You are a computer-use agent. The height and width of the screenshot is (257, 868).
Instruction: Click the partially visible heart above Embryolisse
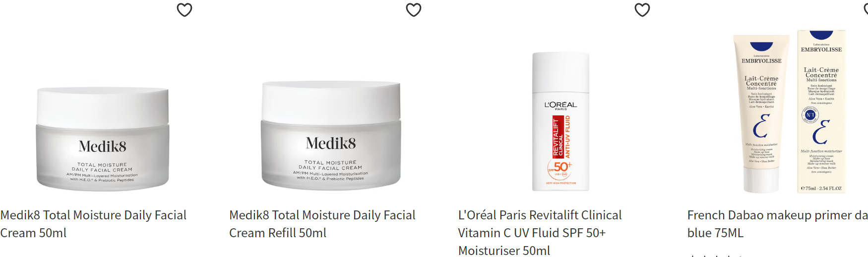866,9
